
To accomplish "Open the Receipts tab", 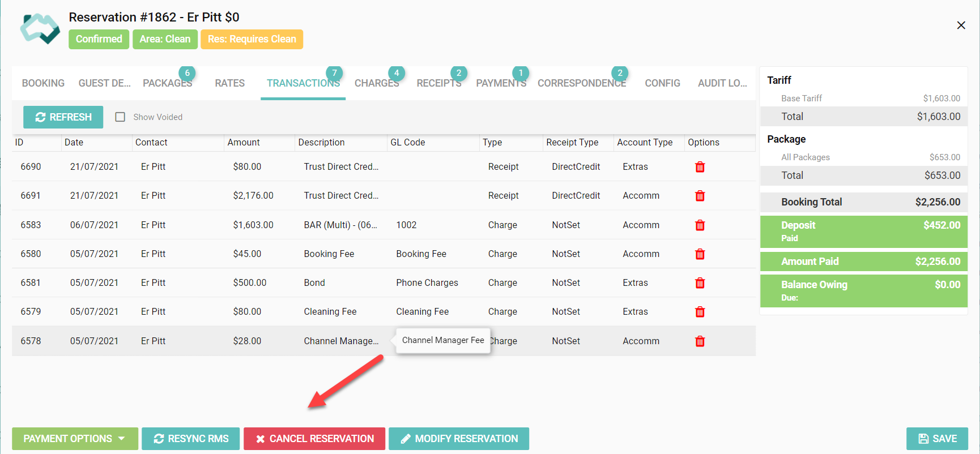I will click(x=438, y=83).
